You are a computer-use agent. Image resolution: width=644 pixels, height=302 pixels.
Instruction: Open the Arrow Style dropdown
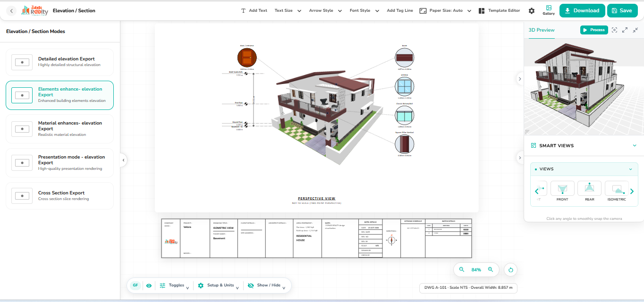point(325,10)
